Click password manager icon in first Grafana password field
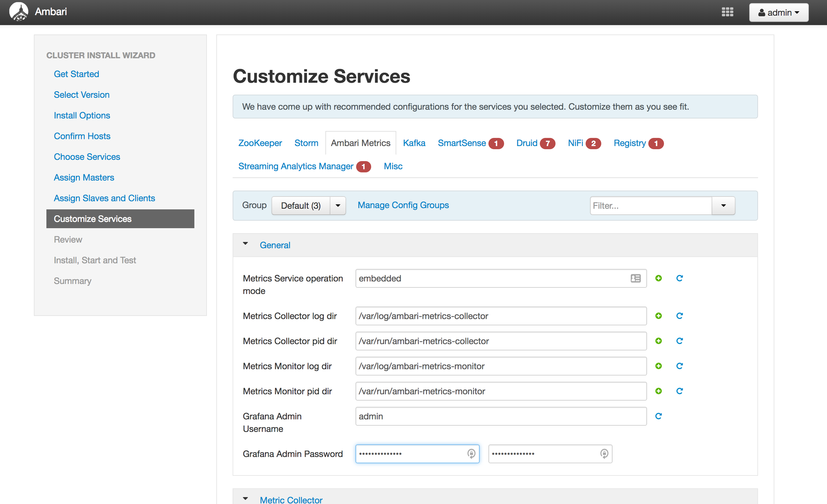This screenshot has height=504, width=827. pyautogui.click(x=471, y=454)
